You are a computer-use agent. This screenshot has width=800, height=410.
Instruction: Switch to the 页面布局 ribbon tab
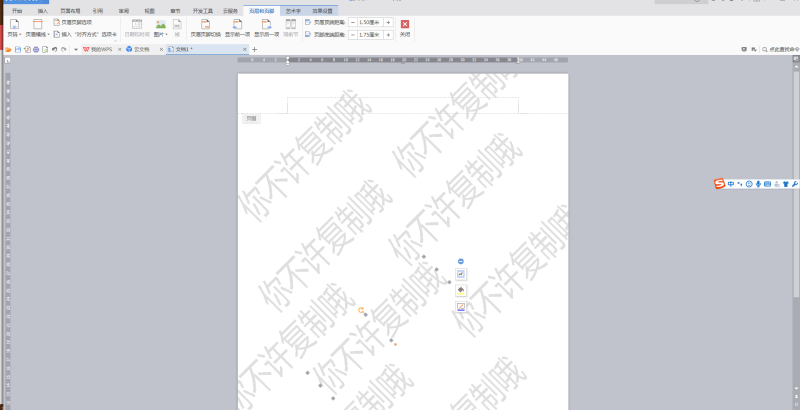(70, 11)
